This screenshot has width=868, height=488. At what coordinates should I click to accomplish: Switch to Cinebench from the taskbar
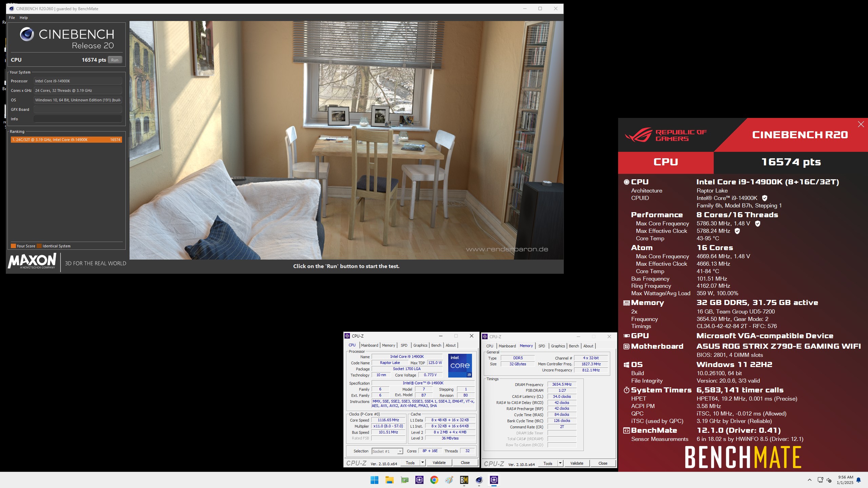click(x=479, y=480)
